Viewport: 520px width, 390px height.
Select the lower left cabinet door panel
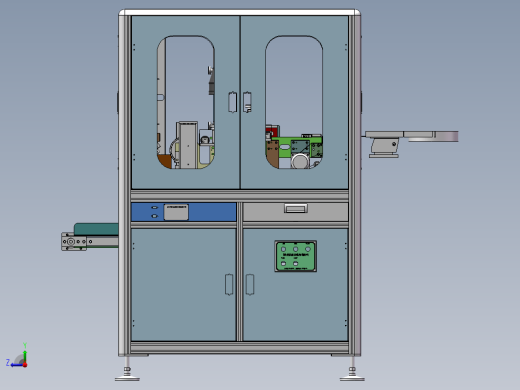coord(184,284)
